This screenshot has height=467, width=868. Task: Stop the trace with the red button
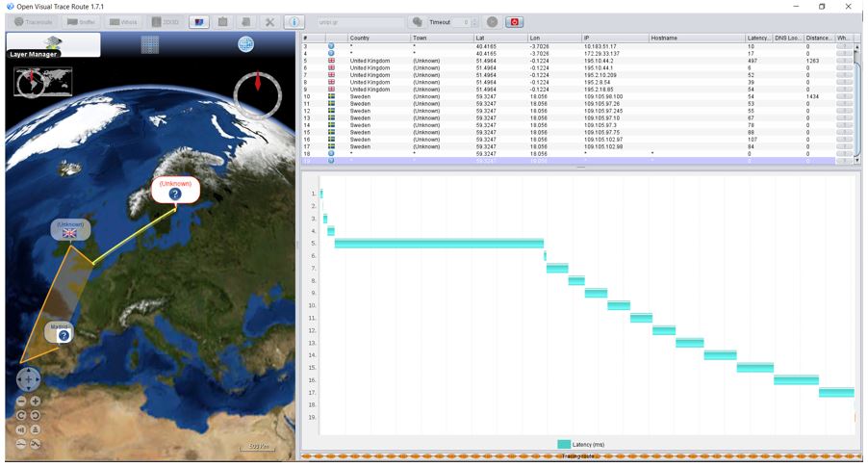[515, 22]
